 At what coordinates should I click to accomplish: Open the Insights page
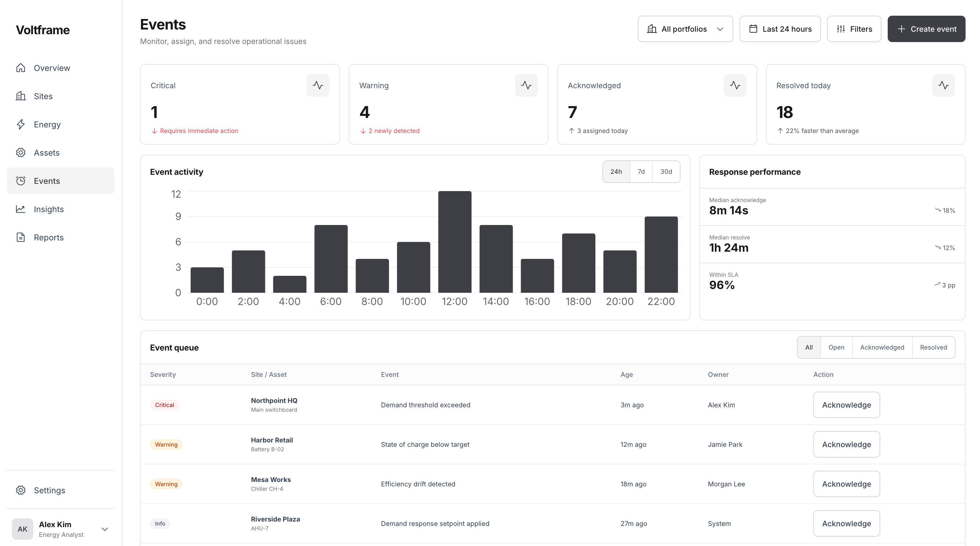tap(61, 209)
